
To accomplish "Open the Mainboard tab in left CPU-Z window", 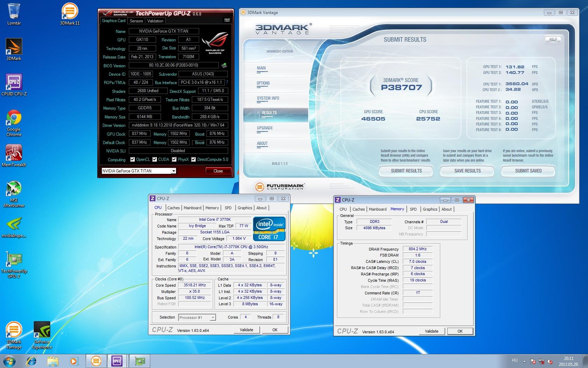I will [192, 208].
